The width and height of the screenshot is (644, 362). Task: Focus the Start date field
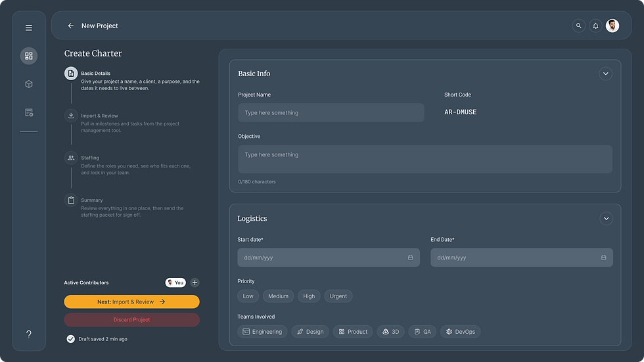point(329,258)
